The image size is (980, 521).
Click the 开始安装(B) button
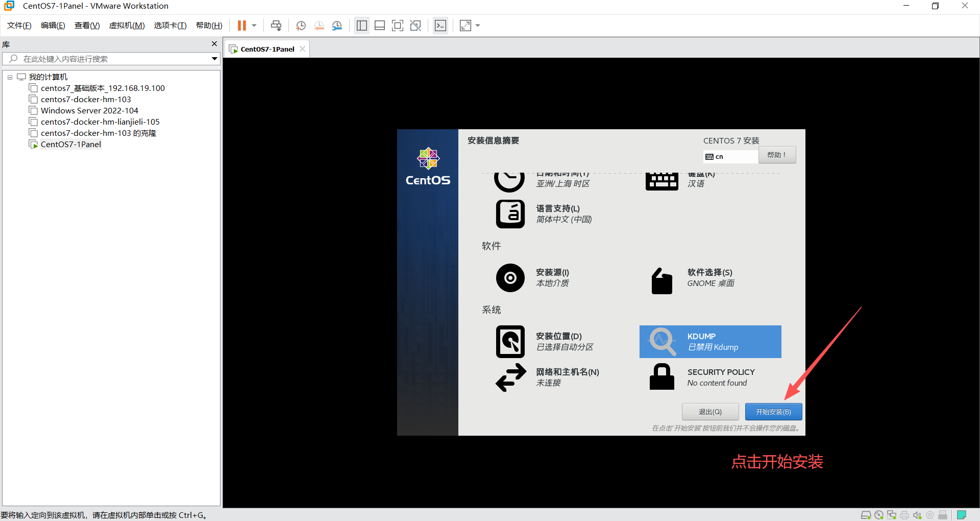pyautogui.click(x=774, y=412)
